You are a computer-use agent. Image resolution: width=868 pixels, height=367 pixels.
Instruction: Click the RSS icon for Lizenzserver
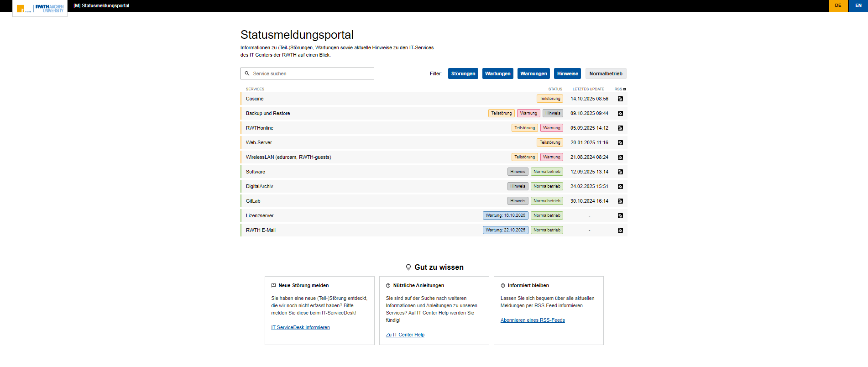point(620,216)
